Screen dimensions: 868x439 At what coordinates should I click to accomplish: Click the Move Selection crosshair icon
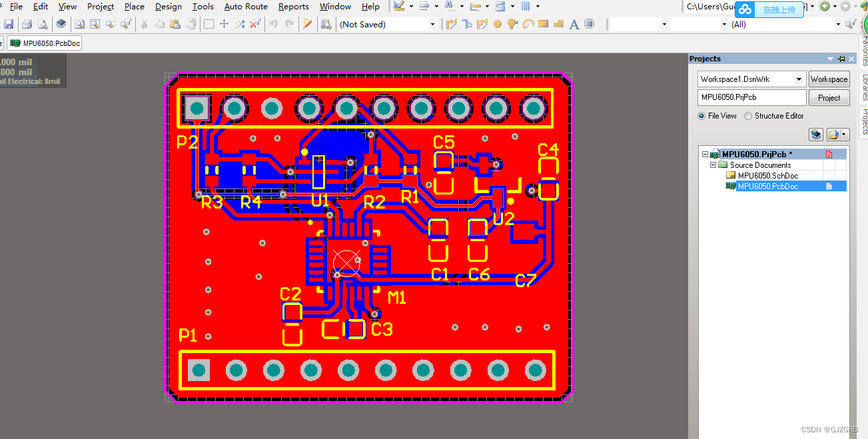pos(224,24)
